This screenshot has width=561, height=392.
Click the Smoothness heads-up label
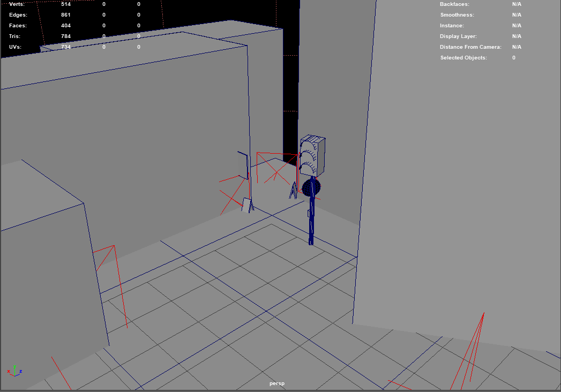tap(457, 15)
